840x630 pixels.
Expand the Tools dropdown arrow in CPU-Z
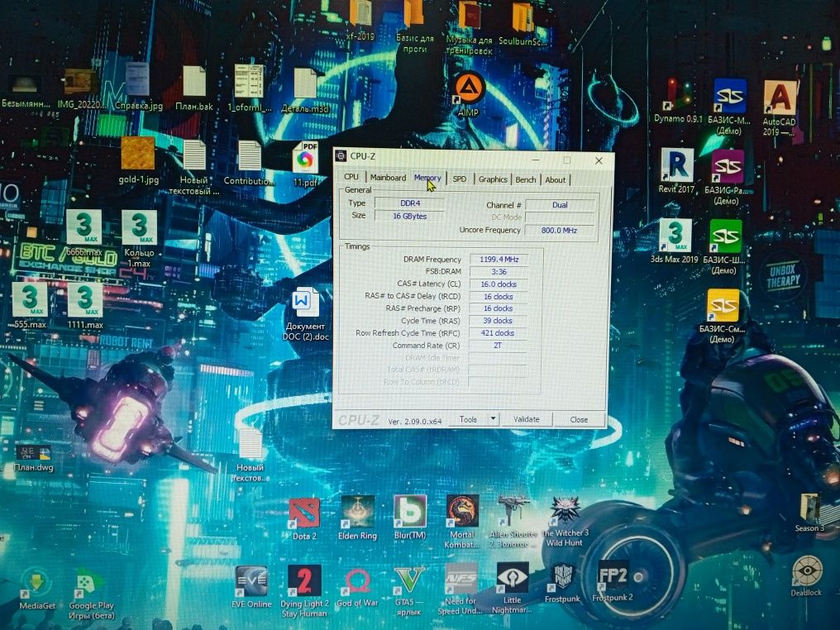493,419
